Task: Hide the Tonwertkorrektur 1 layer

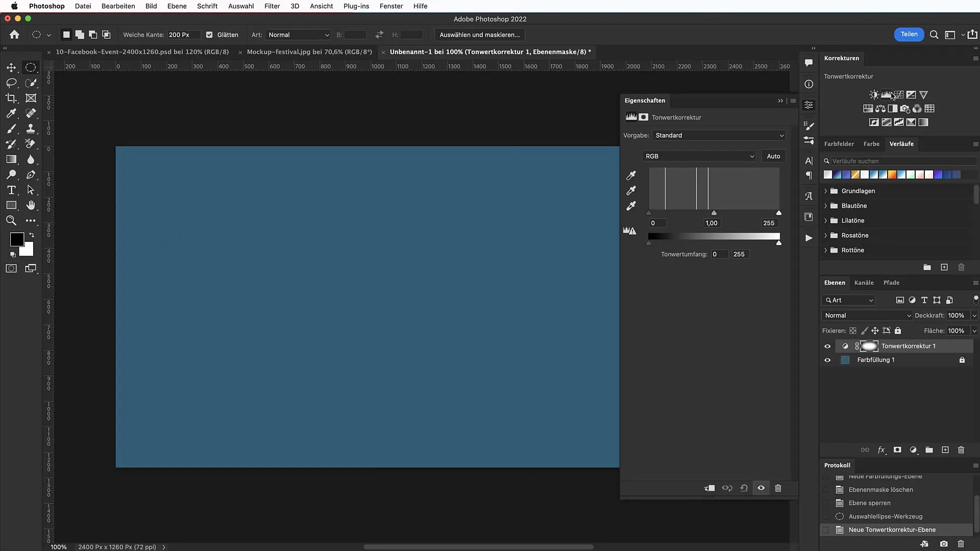Action: [x=827, y=346]
